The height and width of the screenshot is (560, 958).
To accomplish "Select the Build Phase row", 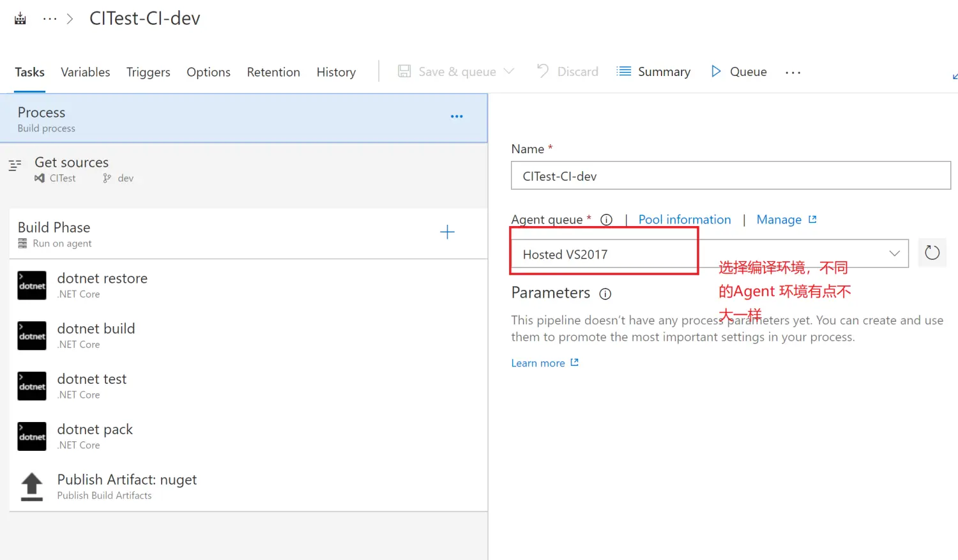I will pos(248,233).
